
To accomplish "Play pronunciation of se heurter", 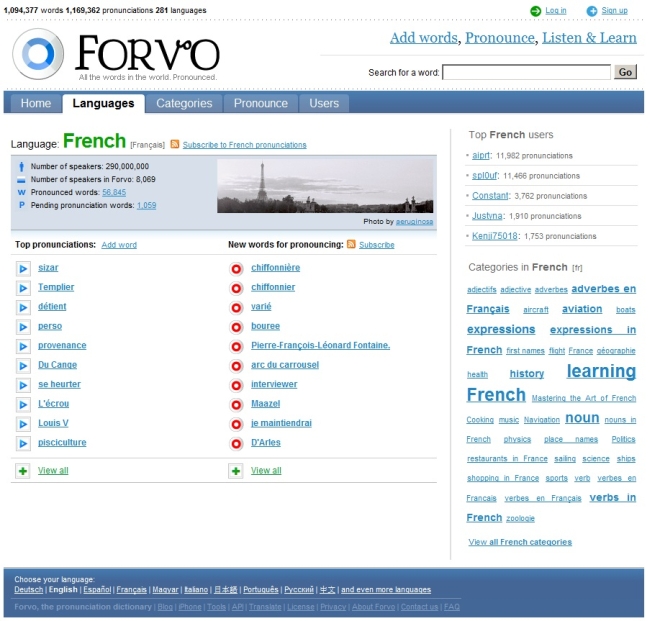I will (23, 386).
